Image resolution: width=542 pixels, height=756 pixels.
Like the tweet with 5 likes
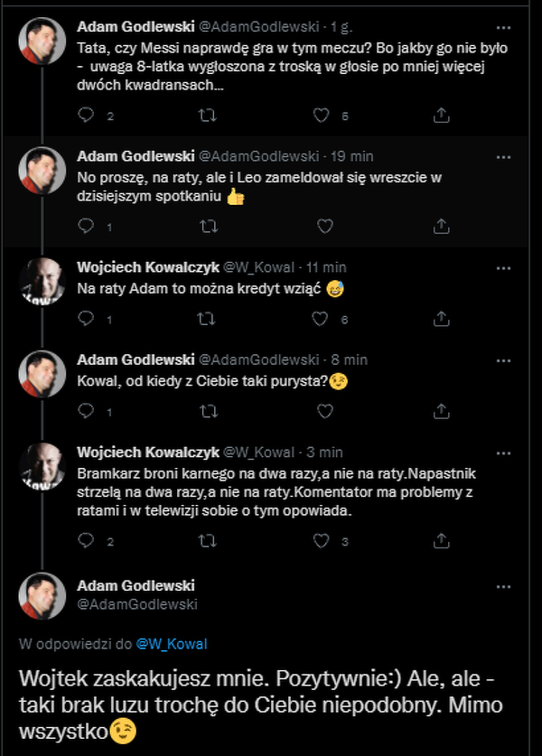pos(321,116)
